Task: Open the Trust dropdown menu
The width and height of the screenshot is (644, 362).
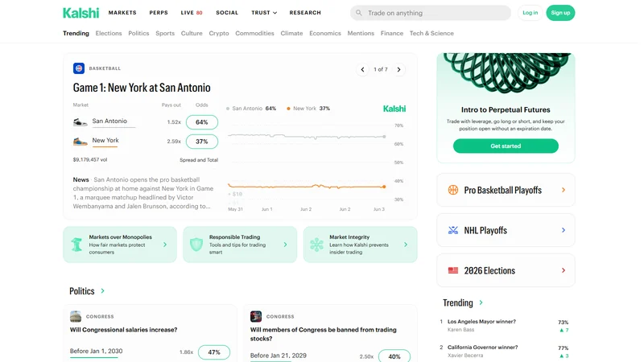Action: pyautogui.click(x=264, y=13)
